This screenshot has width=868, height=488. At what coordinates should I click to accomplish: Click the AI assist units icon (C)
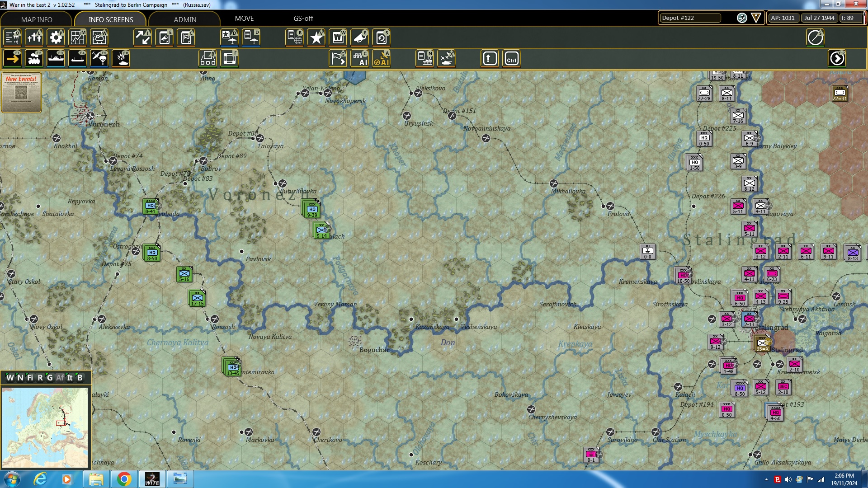click(360, 58)
